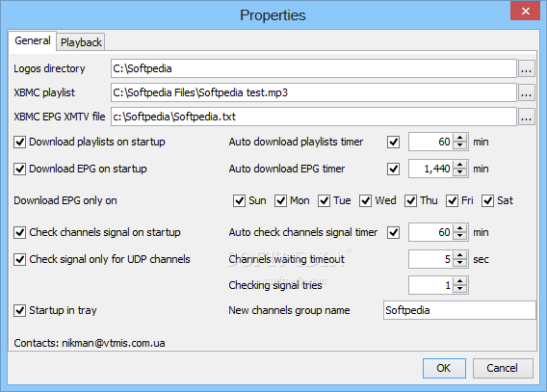Increase playlists timer value with up arrow
This screenshot has width=547, height=392.
pos(460,138)
